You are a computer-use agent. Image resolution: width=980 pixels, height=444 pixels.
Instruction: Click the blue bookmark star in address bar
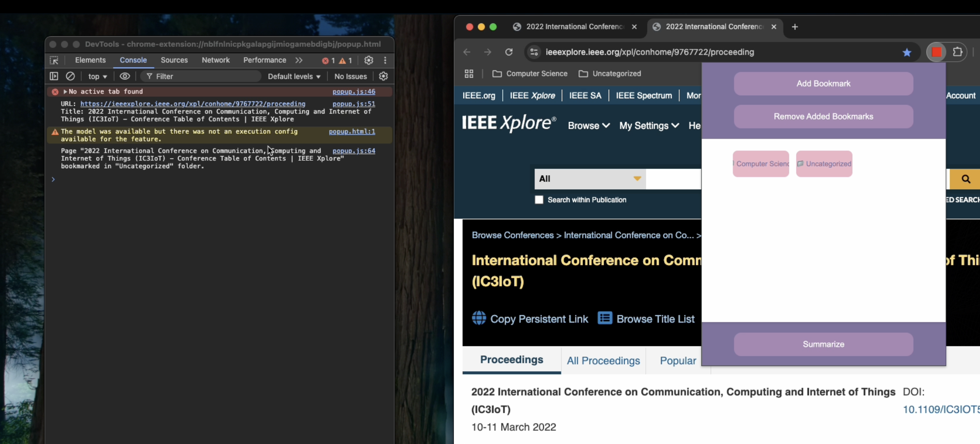(907, 52)
